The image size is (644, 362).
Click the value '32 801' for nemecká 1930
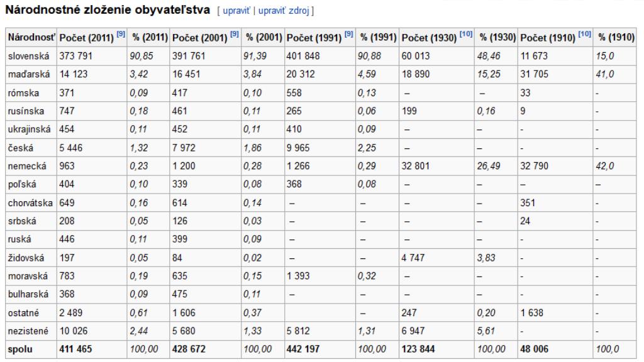[416, 166]
